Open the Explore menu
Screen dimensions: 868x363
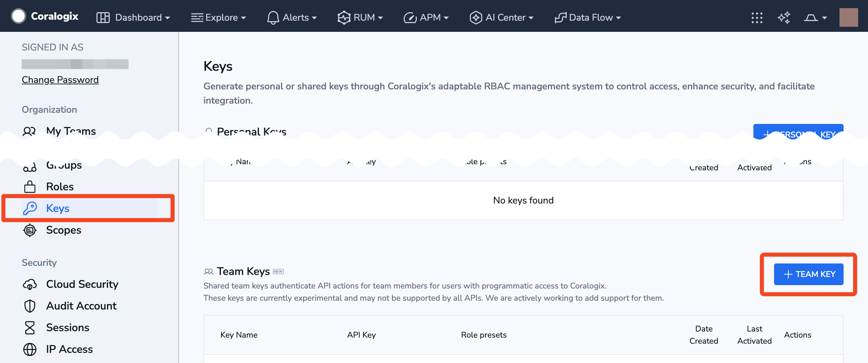click(x=218, y=18)
